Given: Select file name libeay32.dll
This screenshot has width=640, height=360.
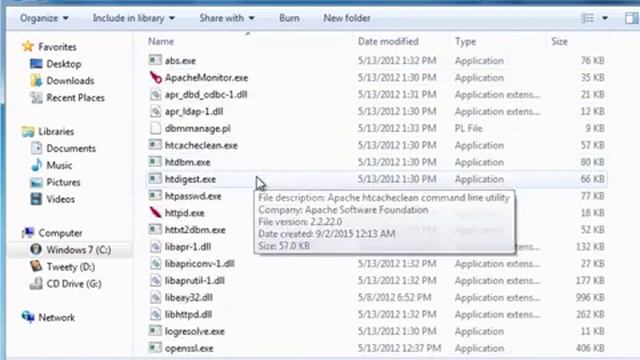Looking at the screenshot, I should [189, 298].
